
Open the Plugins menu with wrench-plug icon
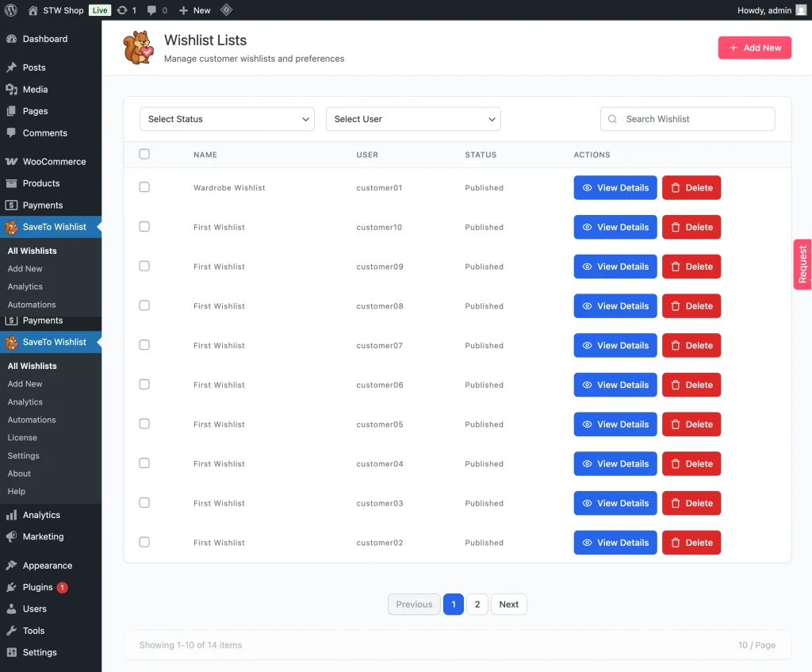[11, 587]
